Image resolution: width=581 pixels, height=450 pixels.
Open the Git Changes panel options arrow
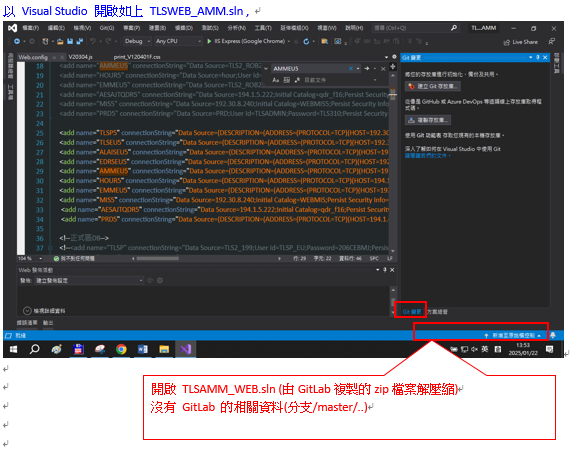click(x=531, y=57)
